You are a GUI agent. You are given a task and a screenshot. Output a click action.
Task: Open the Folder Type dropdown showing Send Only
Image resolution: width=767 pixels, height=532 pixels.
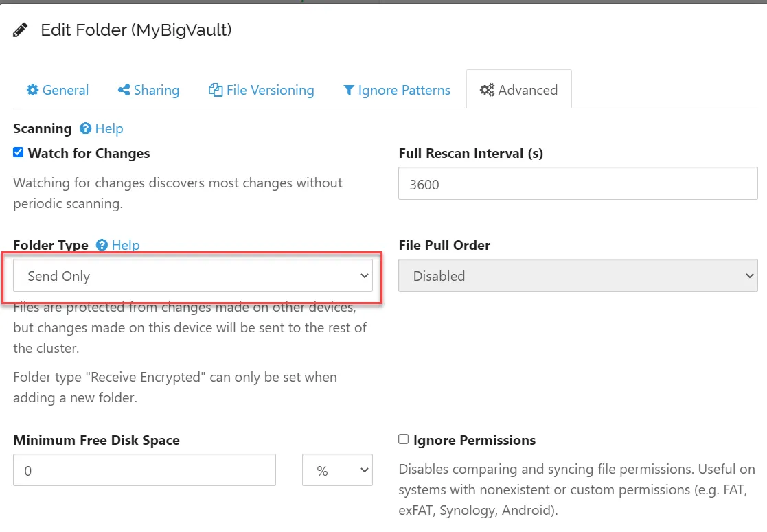click(193, 276)
